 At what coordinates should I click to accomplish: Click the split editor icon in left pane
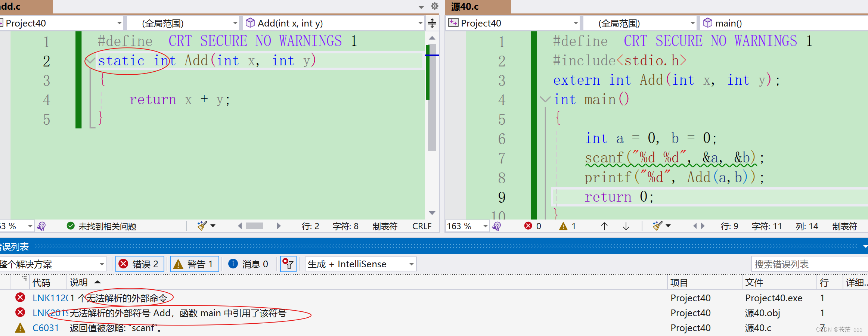tap(432, 23)
